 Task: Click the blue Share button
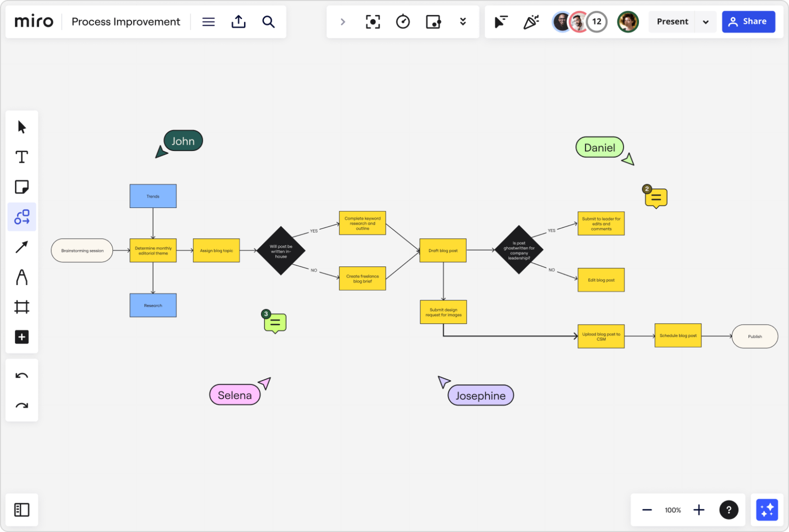(748, 22)
